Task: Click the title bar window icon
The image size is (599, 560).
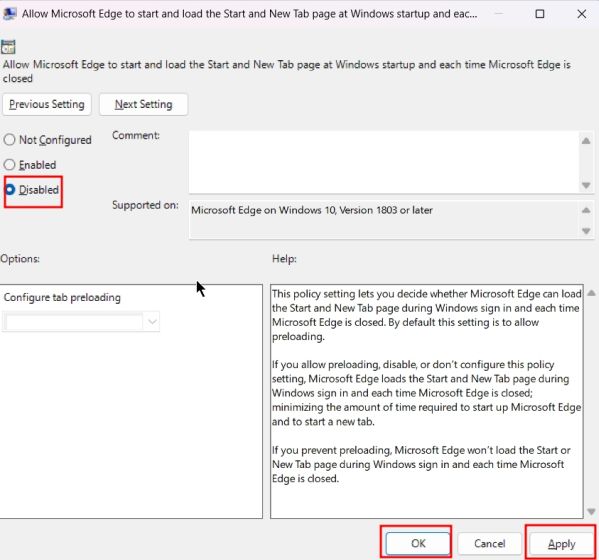Action: pos(9,14)
